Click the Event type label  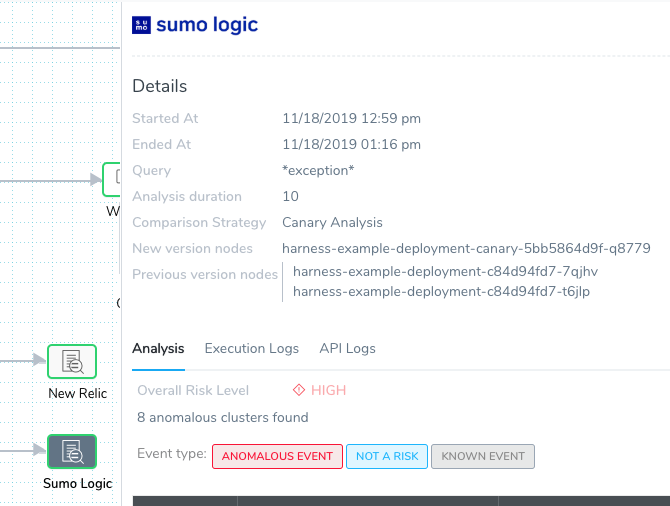172,453
